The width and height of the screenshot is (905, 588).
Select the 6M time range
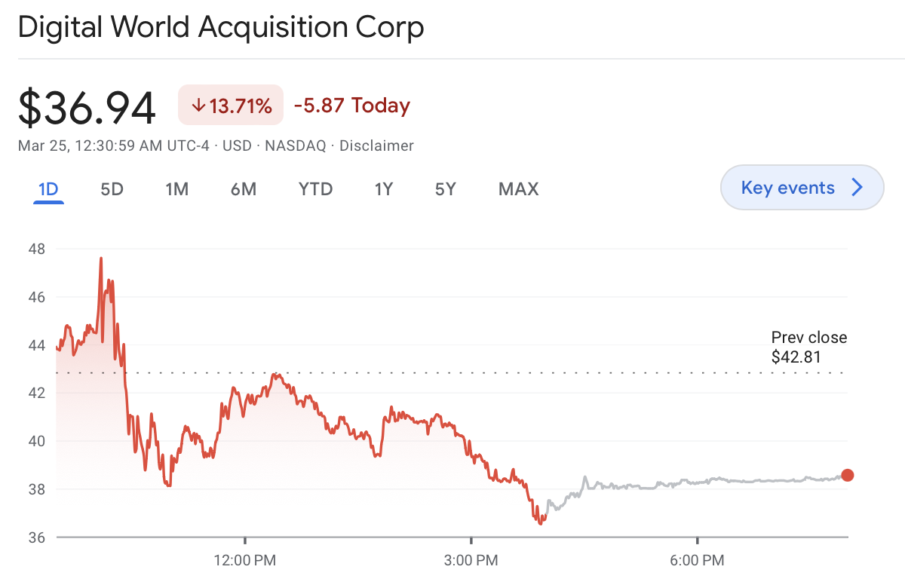243,189
